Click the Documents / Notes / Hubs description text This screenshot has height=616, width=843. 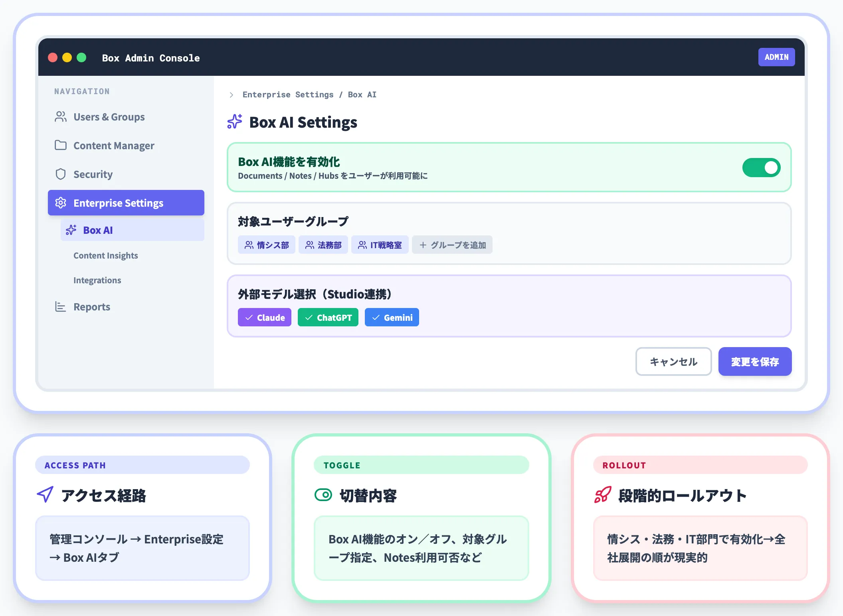(x=333, y=176)
